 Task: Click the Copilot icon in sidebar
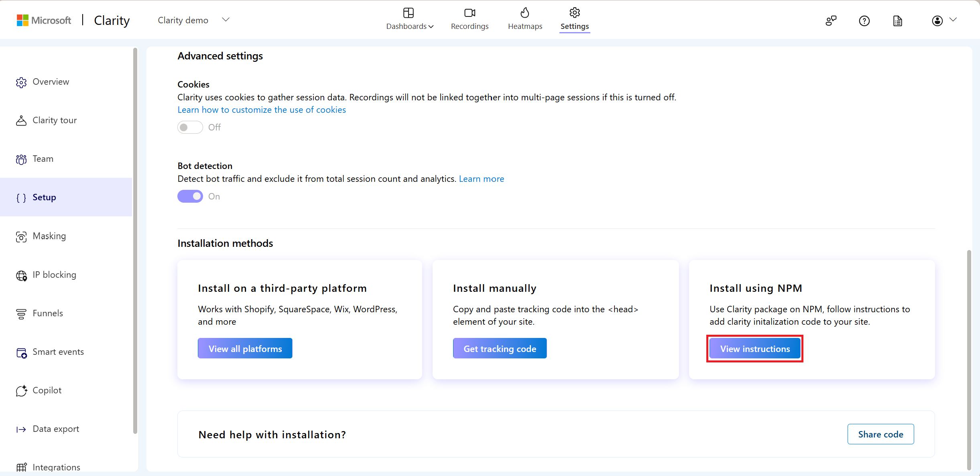pos(22,390)
